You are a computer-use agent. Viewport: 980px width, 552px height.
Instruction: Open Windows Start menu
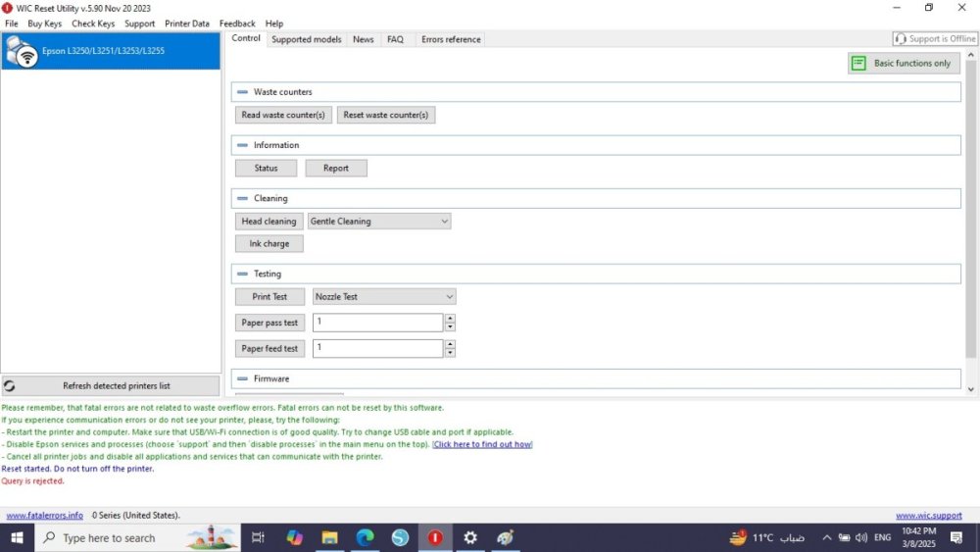[x=17, y=537]
